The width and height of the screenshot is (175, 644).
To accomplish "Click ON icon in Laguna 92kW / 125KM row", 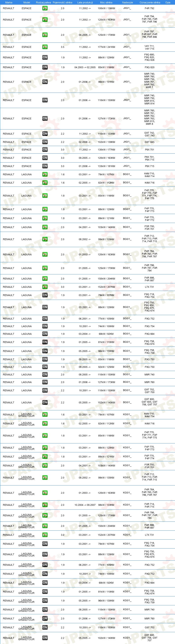I will click(45, 367).
